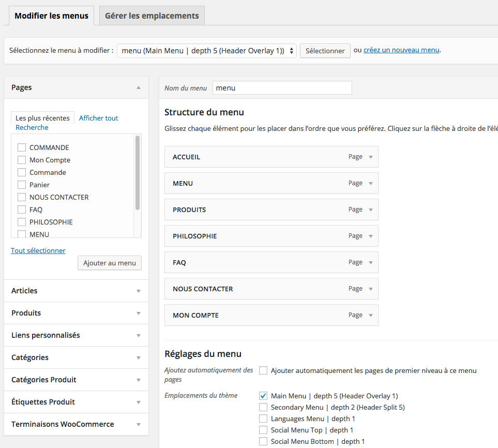
Task: Expand the ACCUEIL menu item arrow
Action: (x=371, y=157)
